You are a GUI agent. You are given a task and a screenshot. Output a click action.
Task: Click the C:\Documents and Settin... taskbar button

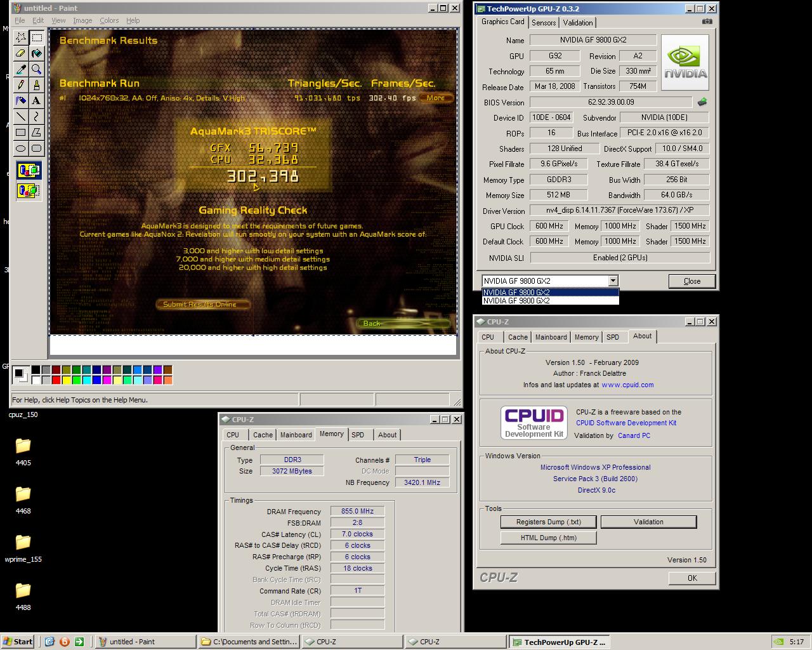(249, 642)
